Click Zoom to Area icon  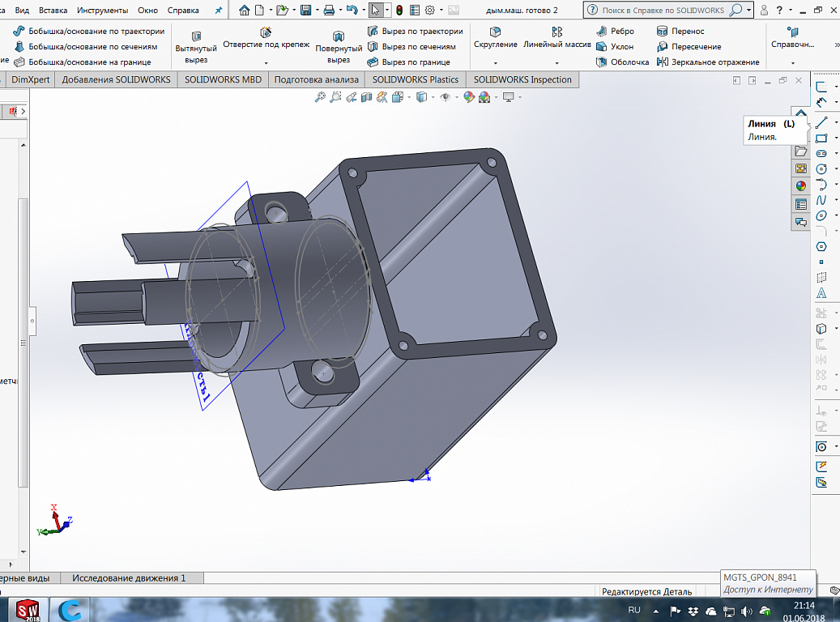[335, 97]
